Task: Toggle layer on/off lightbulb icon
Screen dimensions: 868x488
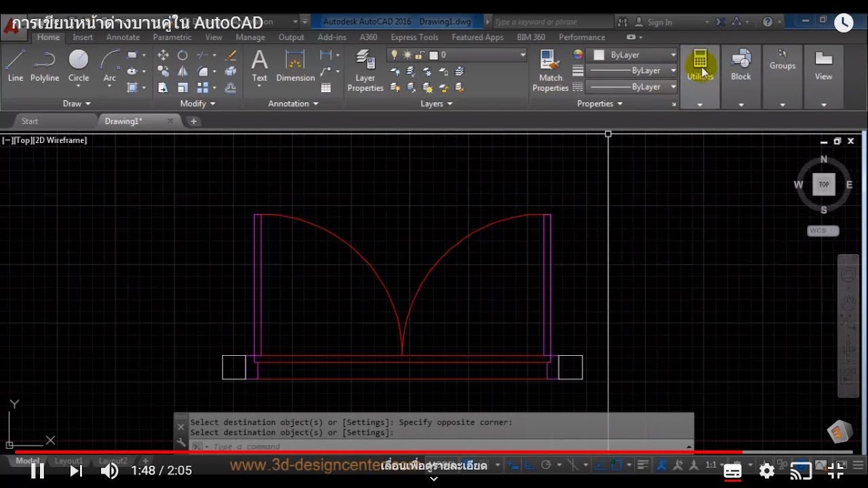Action: coord(395,55)
